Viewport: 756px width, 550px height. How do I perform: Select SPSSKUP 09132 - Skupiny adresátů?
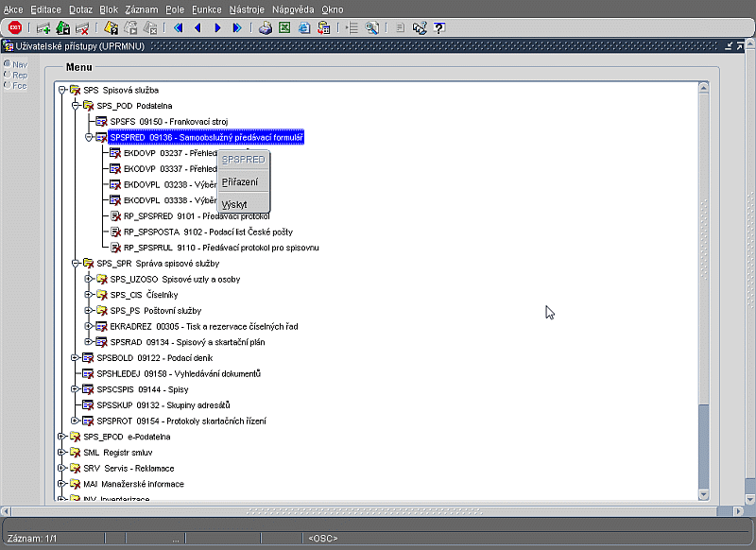coord(163,404)
